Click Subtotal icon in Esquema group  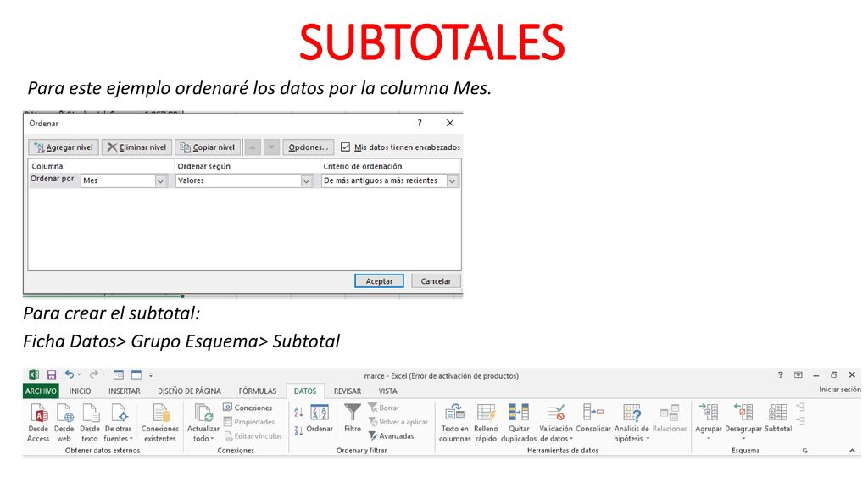[x=778, y=419]
